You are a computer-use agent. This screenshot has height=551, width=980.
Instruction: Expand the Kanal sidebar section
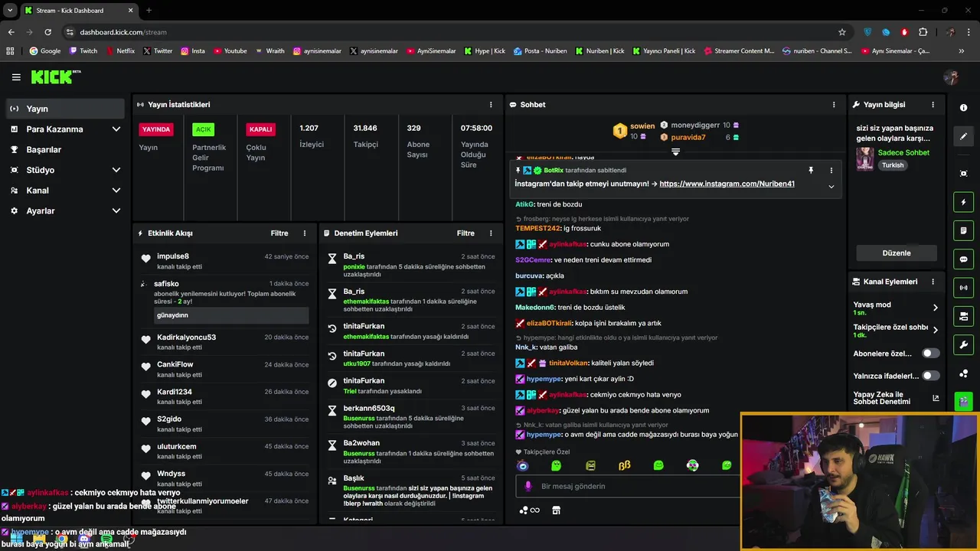click(64, 191)
